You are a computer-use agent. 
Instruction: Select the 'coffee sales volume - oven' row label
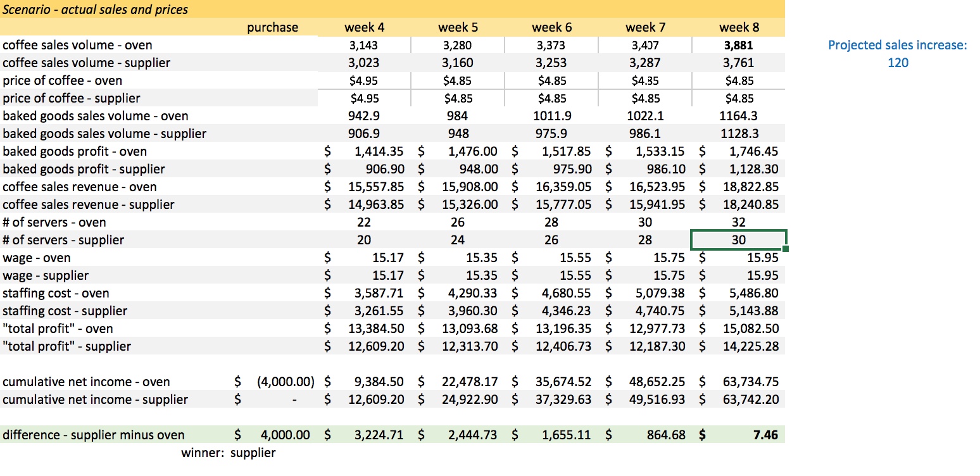(x=77, y=45)
